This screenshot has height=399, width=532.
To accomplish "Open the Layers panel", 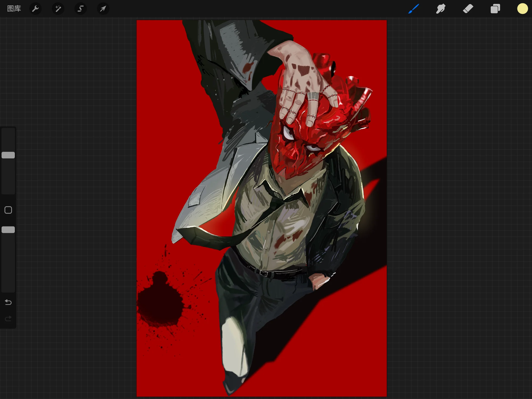I will point(495,9).
